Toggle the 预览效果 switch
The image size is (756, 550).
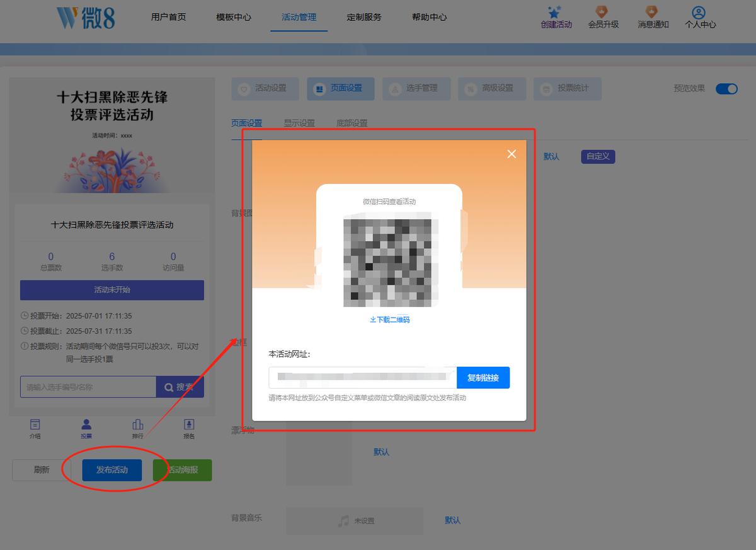pos(726,89)
